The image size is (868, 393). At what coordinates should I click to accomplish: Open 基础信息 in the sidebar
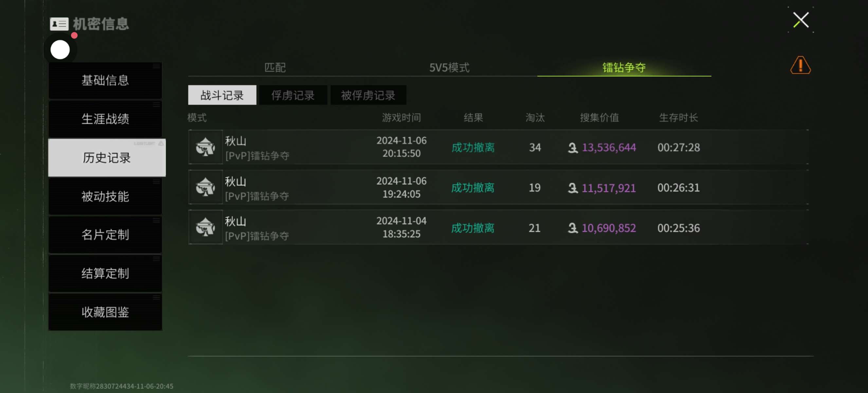(x=105, y=81)
